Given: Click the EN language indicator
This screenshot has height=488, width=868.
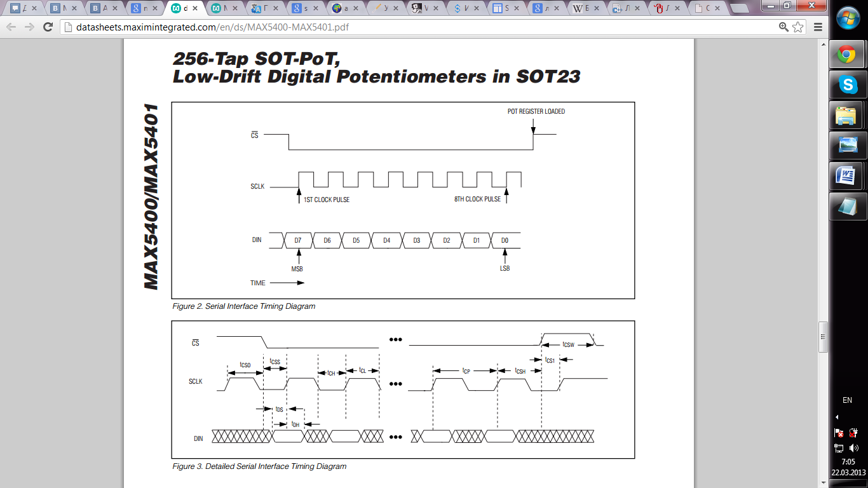Looking at the screenshot, I should pos(847,400).
